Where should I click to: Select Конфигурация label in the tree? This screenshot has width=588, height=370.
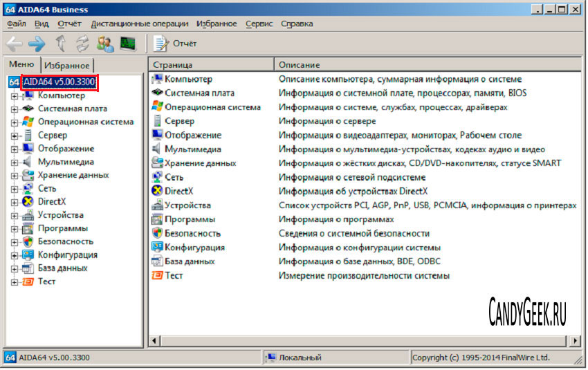(68, 255)
